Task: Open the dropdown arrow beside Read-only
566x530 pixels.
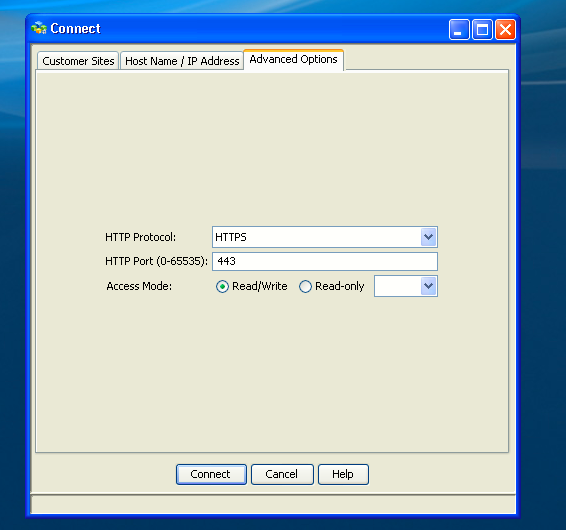Action: pos(428,286)
